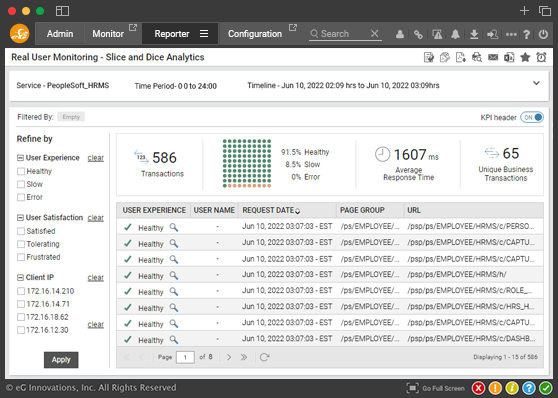Click red critical alarm status icon
558x398 pixels.
[x=479, y=388]
